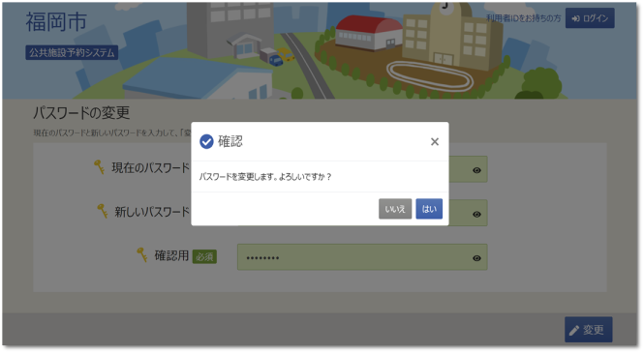
Task: Toggle visibility of 現在のパスワード field
Action: point(476,170)
